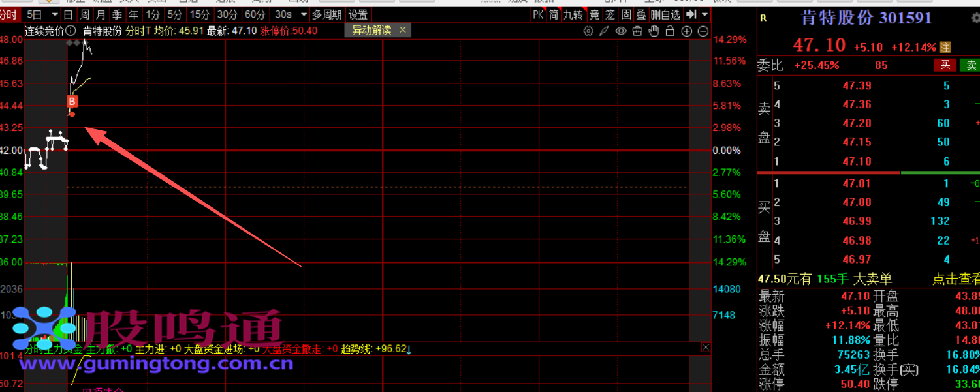Click the info icon beside 连续竞价

point(71,31)
